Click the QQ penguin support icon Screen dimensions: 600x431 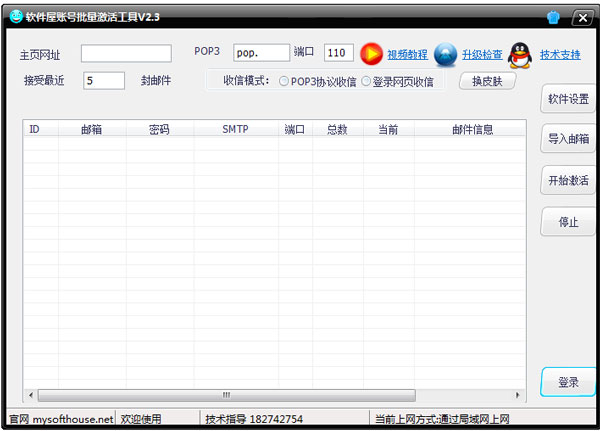521,55
